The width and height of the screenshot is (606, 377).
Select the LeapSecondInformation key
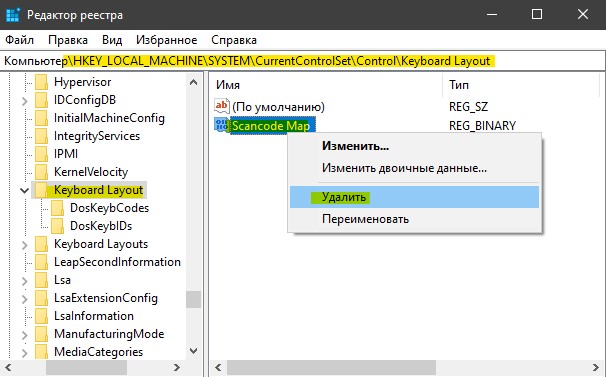click(117, 262)
